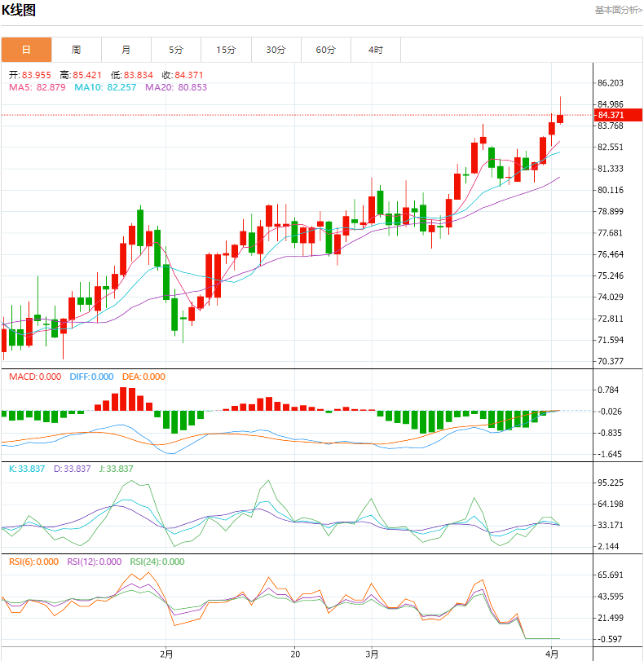The width and height of the screenshot is (644, 661).
Task: Click the DEA value label
Action: tap(143, 377)
